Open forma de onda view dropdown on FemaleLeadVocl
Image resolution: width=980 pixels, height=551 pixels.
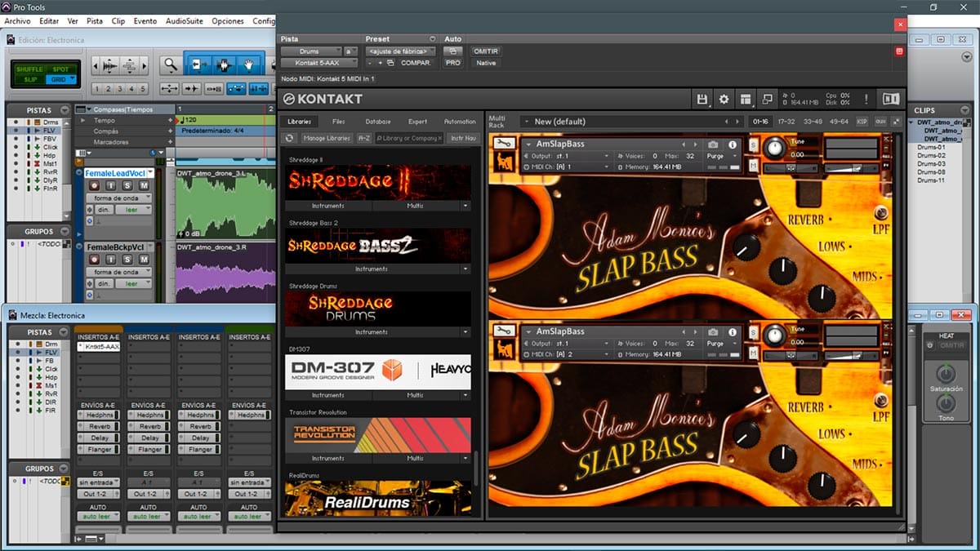pyautogui.click(x=118, y=198)
